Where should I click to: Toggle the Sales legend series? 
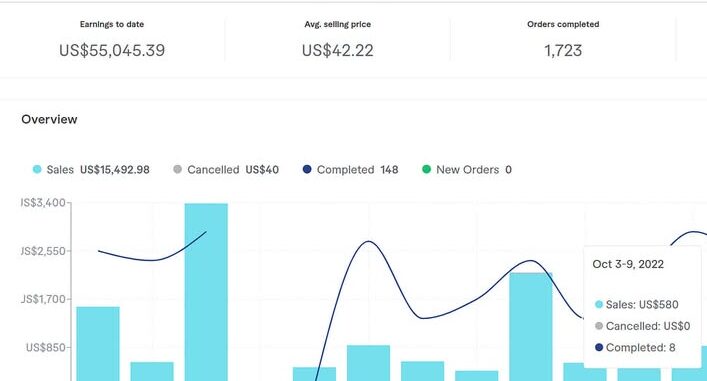[91, 170]
